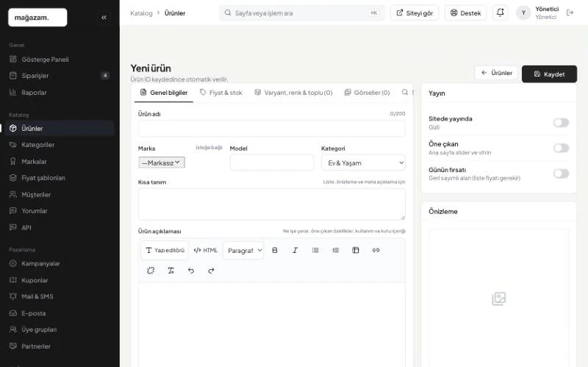Switch the editor to HTML mode

click(206, 250)
